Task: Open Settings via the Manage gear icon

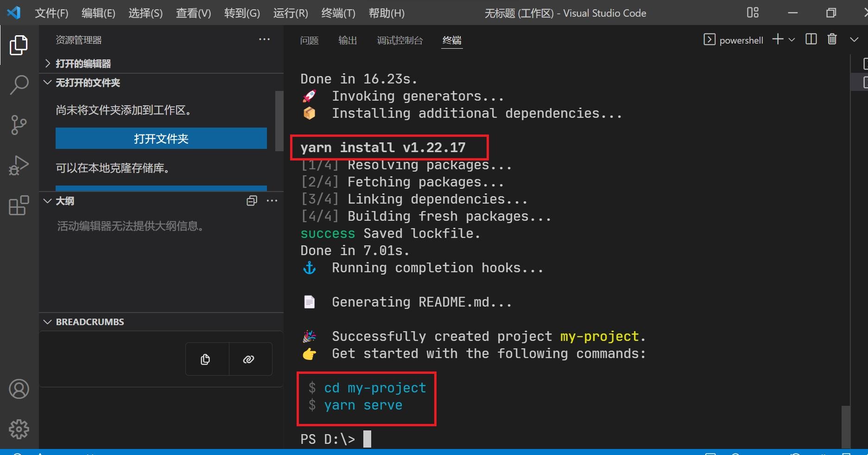Action: click(19, 429)
